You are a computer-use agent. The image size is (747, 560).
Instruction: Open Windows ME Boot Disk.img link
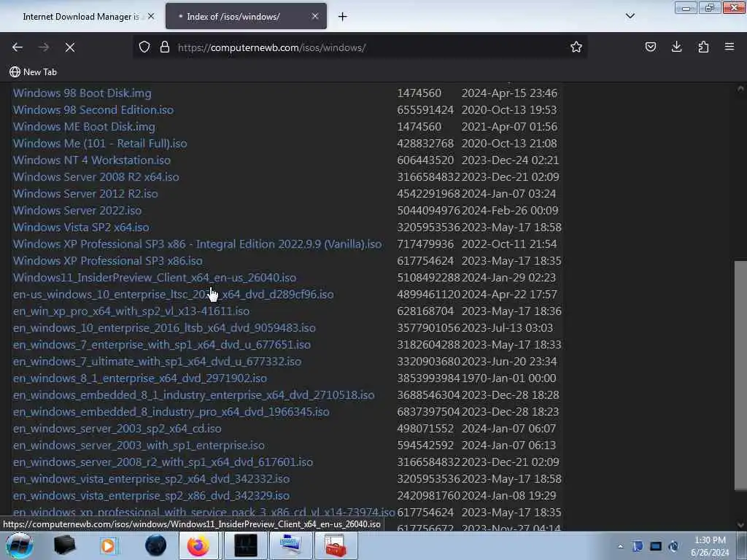tap(84, 126)
